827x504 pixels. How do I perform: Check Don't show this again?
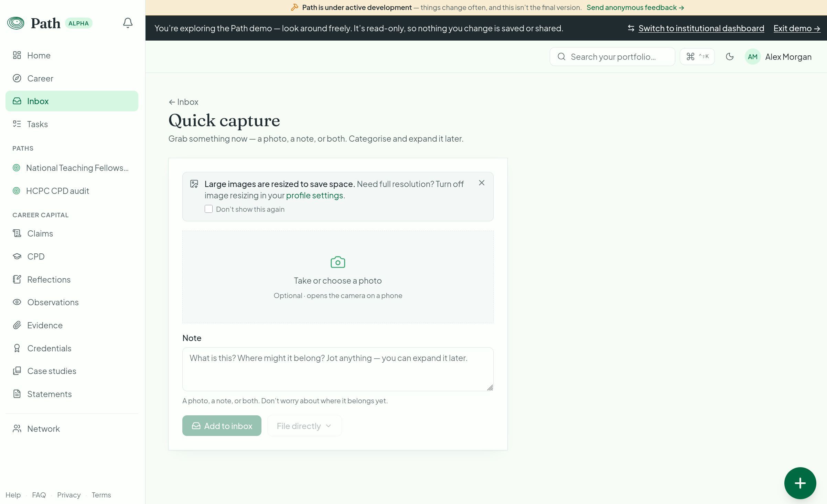pyautogui.click(x=208, y=209)
